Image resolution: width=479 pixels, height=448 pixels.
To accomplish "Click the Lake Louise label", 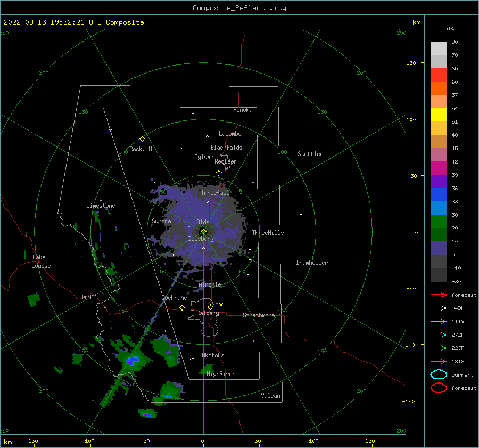I will pos(41,262).
